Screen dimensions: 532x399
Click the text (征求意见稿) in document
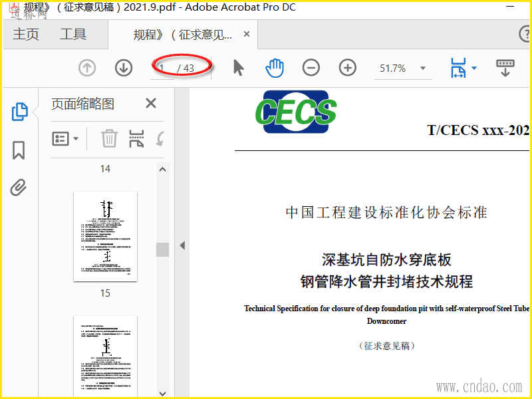point(386,346)
